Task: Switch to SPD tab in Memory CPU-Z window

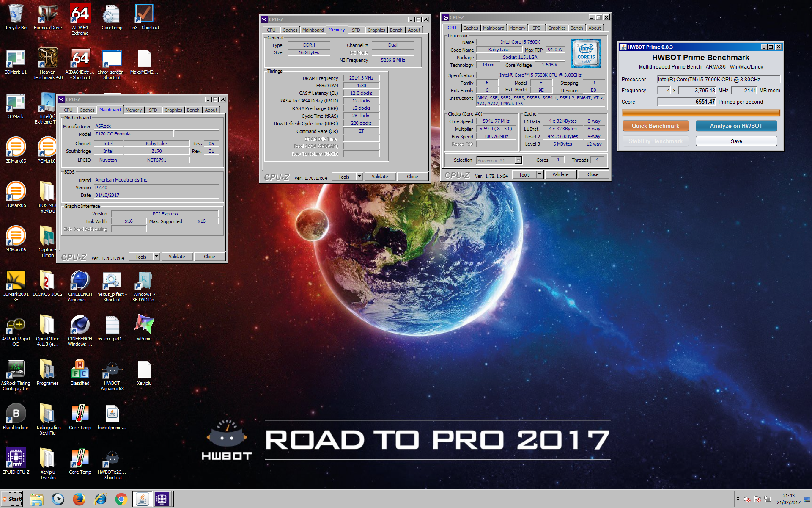Action: tap(356, 30)
